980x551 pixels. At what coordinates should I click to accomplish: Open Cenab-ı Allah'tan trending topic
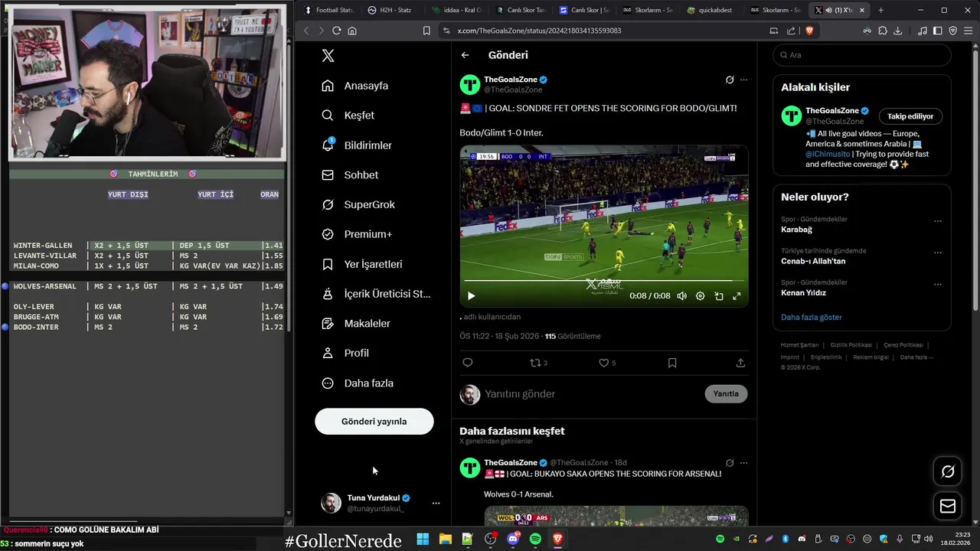click(x=813, y=261)
